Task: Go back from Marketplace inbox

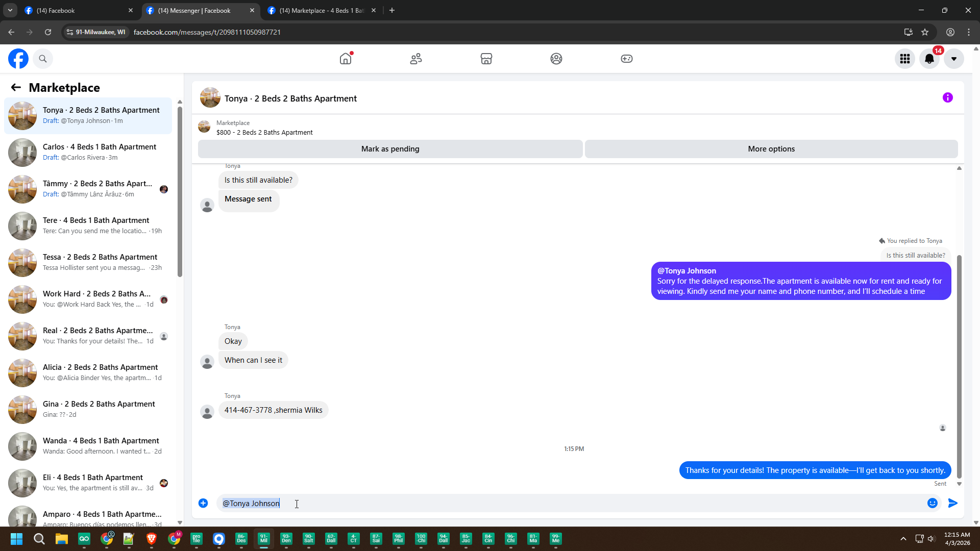Action: pyautogui.click(x=16, y=88)
